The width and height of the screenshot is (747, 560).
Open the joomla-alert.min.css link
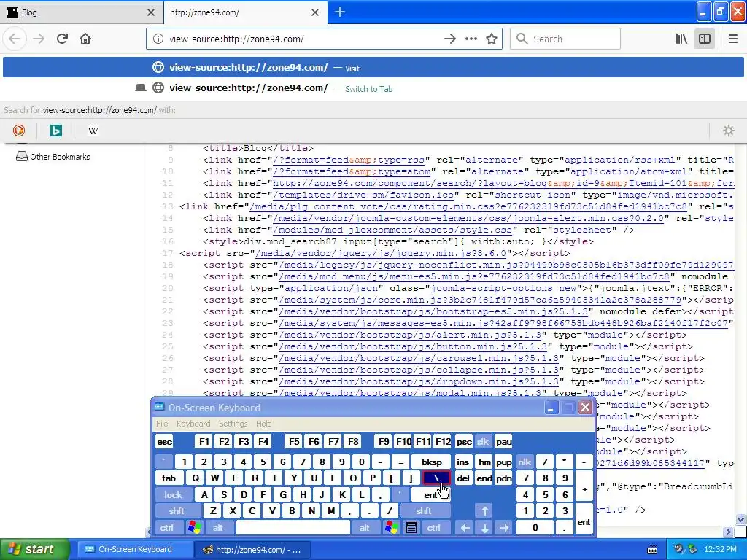[x=468, y=218]
